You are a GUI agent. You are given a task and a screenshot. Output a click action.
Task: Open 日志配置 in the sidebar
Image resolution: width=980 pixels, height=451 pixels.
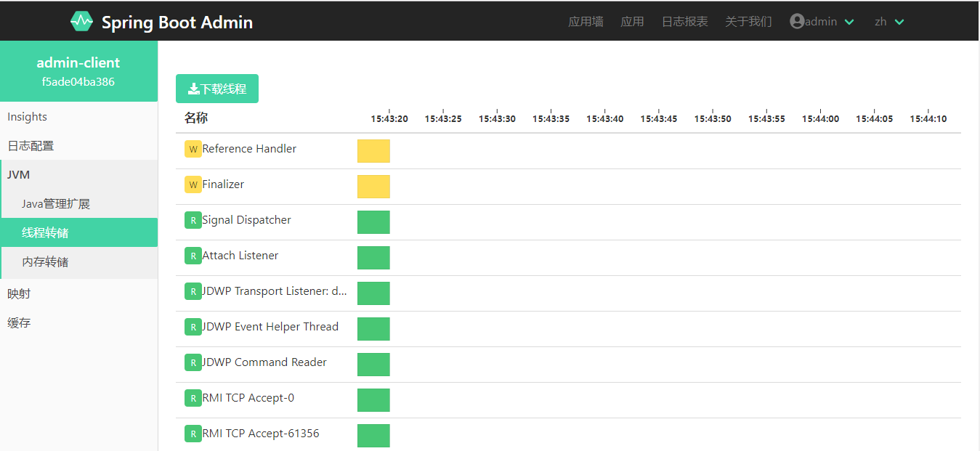(x=31, y=146)
